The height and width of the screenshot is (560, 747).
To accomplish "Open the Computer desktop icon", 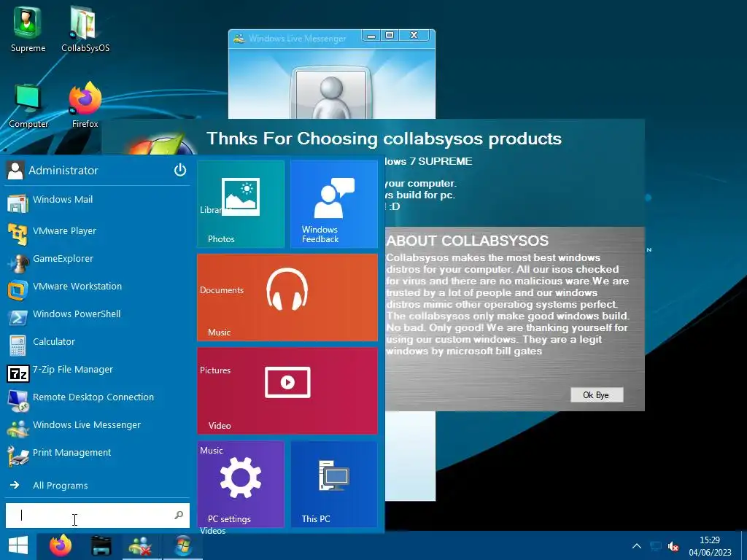I will [x=28, y=106].
